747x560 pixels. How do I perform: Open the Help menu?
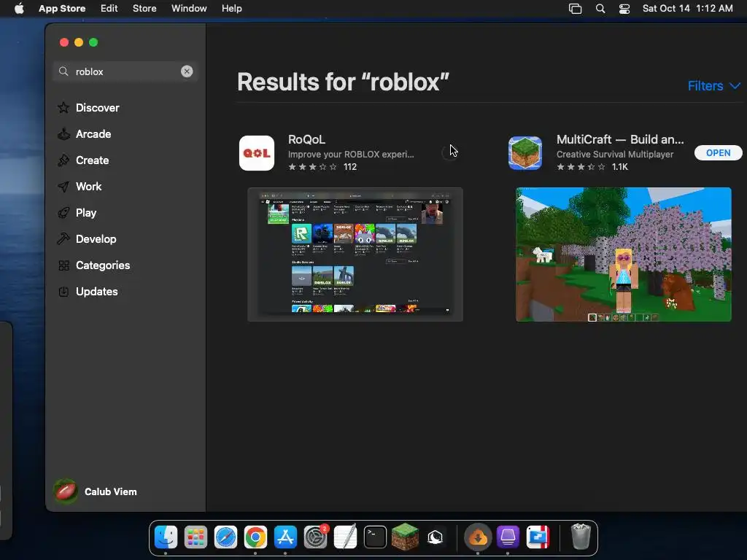click(x=231, y=9)
